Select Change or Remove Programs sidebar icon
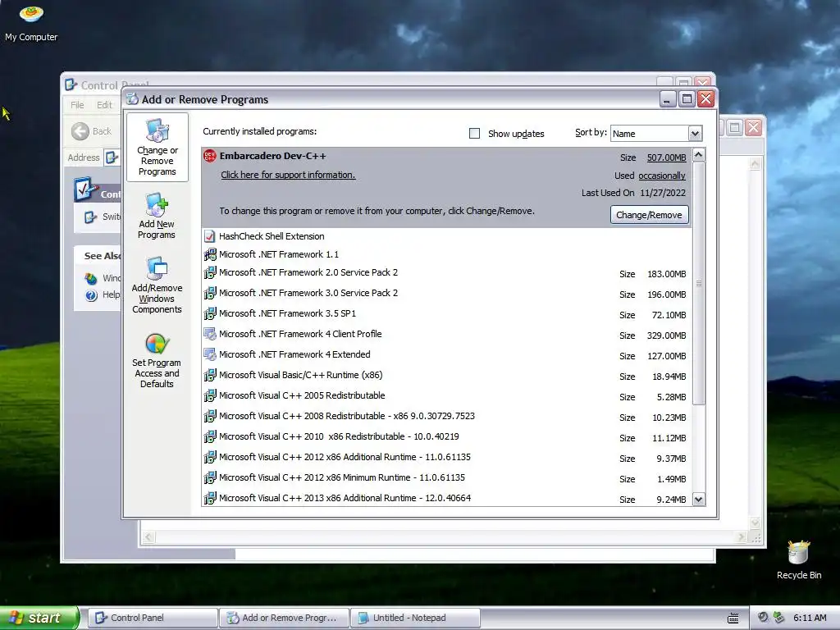The height and width of the screenshot is (630, 840). [x=157, y=148]
